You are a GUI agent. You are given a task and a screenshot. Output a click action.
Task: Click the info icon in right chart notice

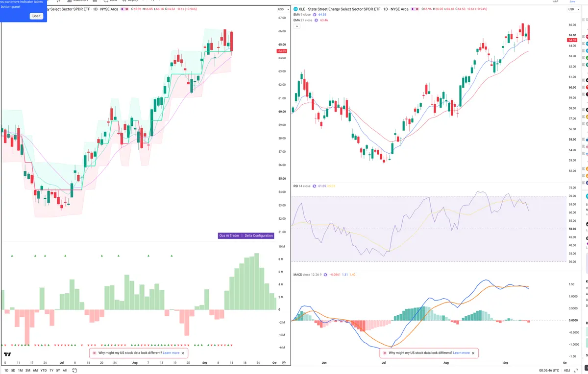tap(385, 353)
